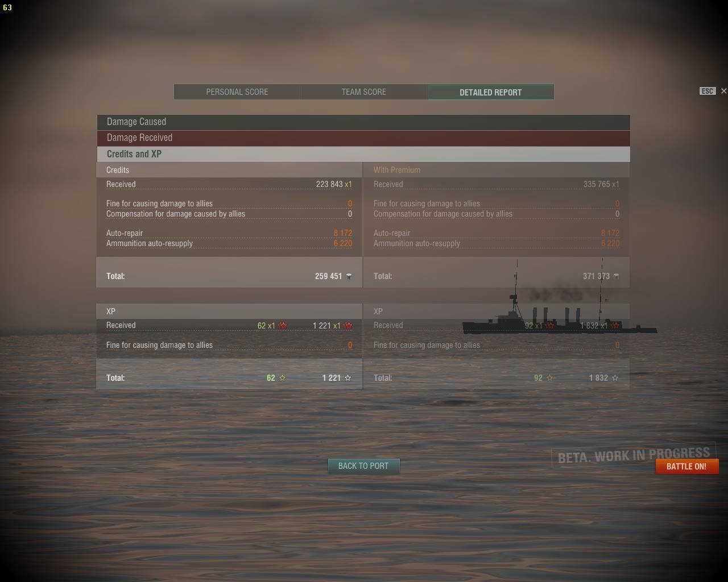Click the Auto-repair cost value 8 172
This screenshot has width=728, height=582.
pyautogui.click(x=343, y=233)
